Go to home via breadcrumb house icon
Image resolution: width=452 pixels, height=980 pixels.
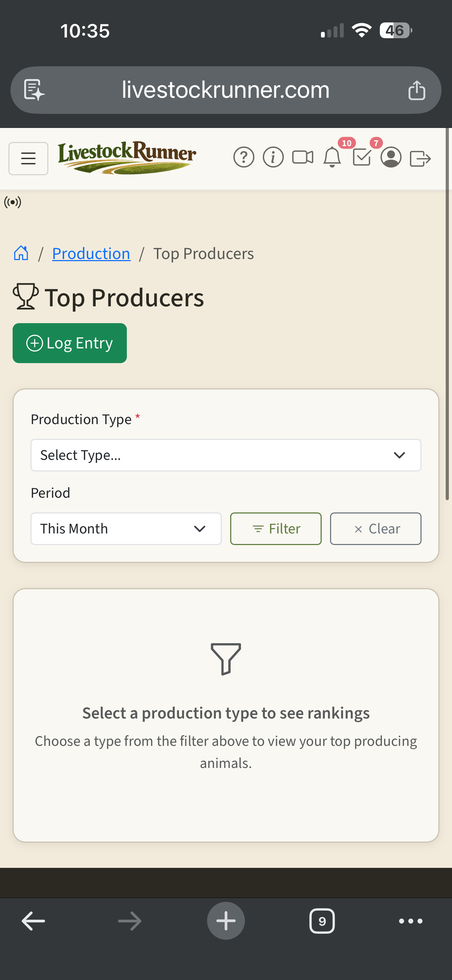[21, 253]
